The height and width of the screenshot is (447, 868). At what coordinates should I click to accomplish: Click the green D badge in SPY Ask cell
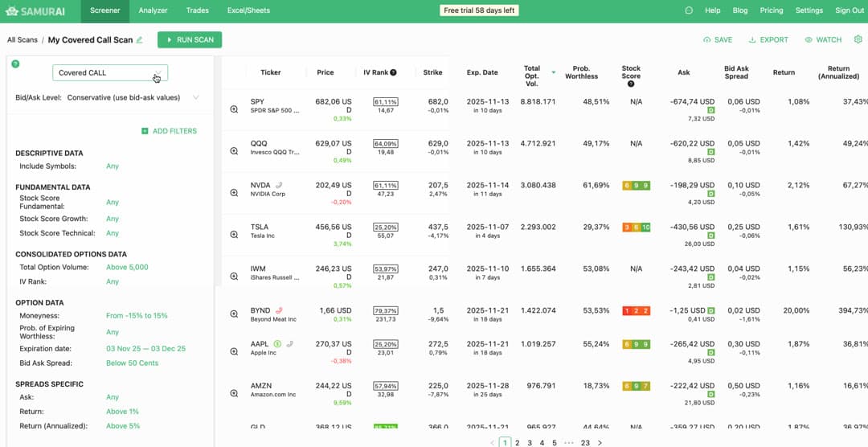coord(711,110)
